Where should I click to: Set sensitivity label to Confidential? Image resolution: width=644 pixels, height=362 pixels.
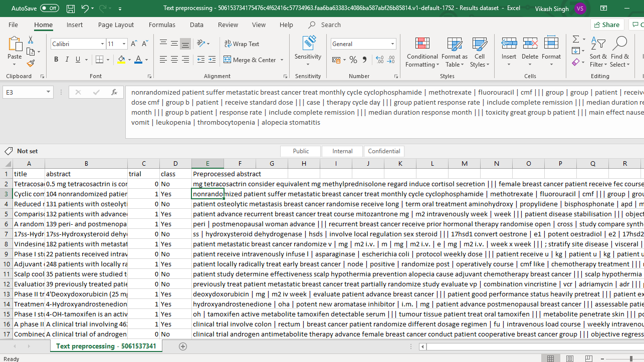(x=384, y=151)
